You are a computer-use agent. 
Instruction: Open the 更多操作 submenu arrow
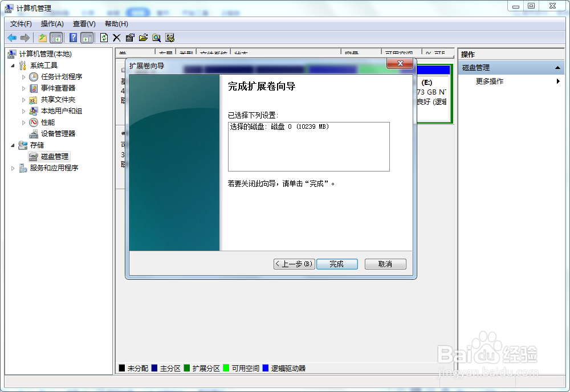(x=558, y=81)
